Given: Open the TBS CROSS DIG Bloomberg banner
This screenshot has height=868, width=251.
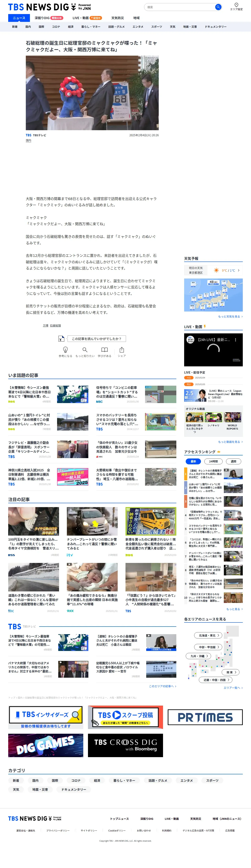Looking at the screenshot, I should 125,745.
